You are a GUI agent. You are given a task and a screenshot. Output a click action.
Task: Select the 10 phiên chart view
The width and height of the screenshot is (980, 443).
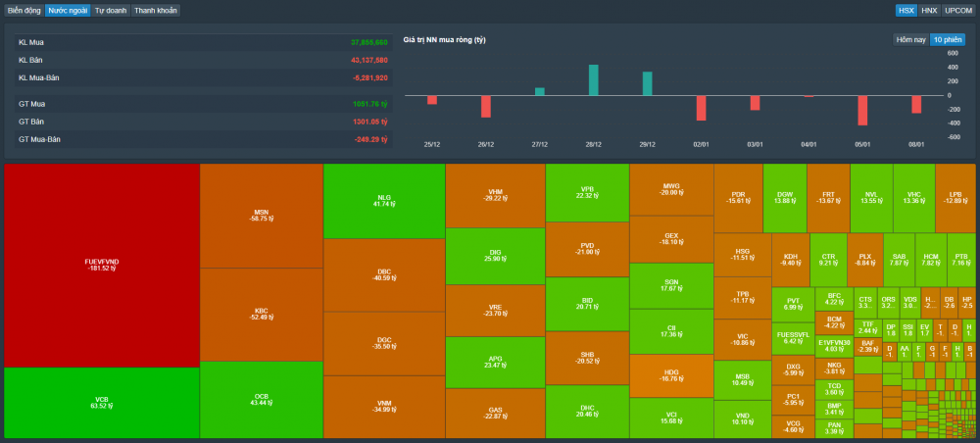click(948, 40)
